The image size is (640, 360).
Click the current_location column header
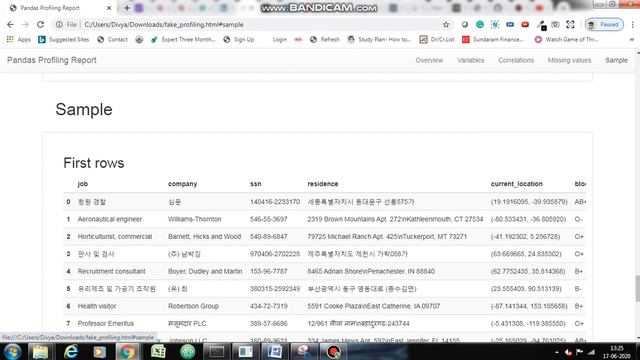[517, 184]
